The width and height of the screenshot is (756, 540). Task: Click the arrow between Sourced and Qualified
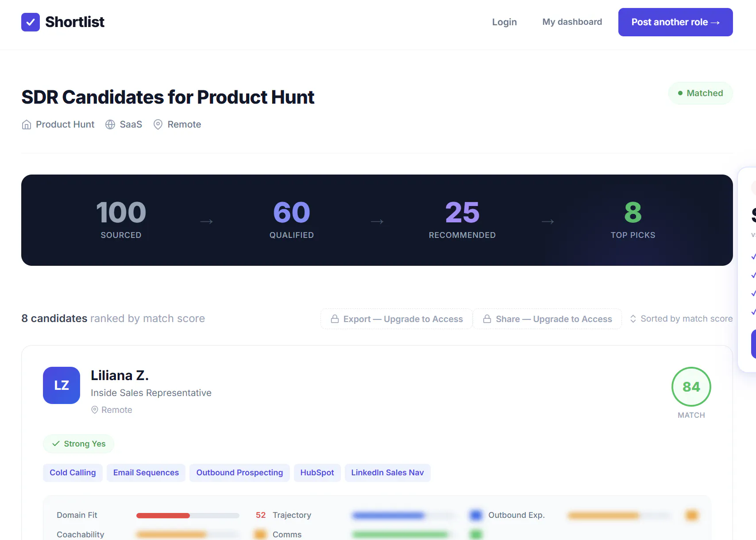(207, 221)
